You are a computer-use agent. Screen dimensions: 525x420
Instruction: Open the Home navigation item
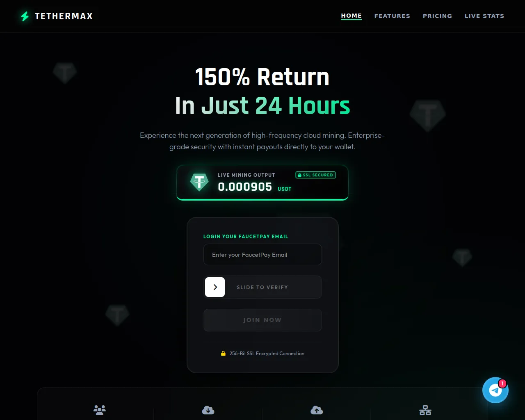(352, 16)
